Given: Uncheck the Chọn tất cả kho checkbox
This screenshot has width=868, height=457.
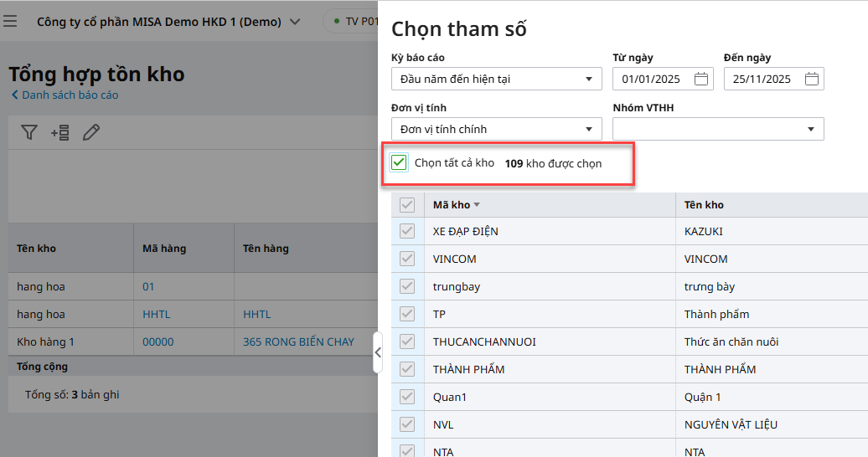Looking at the screenshot, I should click(400, 163).
